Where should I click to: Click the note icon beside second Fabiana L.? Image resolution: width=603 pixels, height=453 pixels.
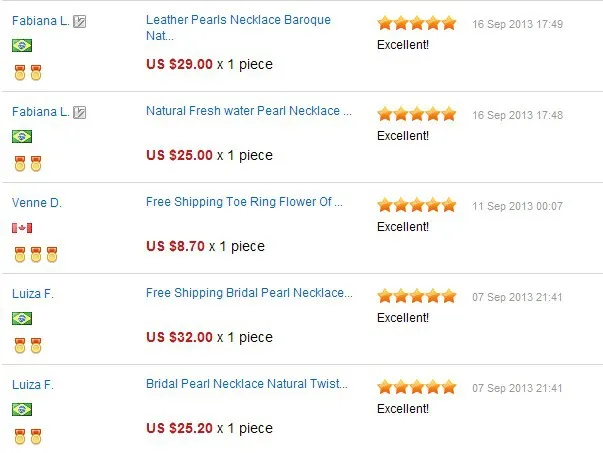coord(80,113)
